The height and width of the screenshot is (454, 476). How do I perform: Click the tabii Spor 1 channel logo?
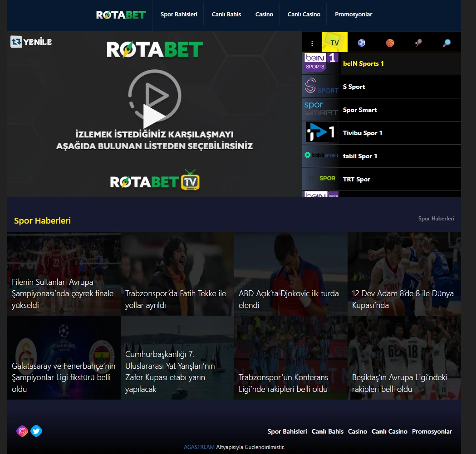click(x=321, y=156)
